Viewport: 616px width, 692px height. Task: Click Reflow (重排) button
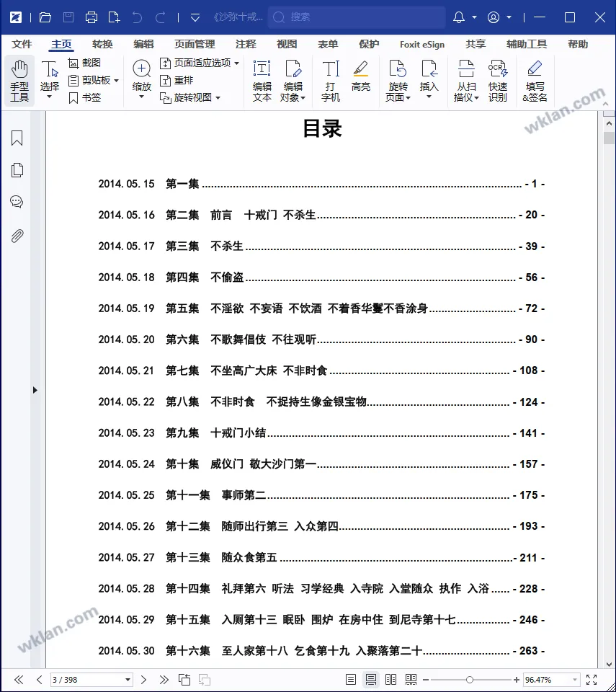click(x=177, y=80)
